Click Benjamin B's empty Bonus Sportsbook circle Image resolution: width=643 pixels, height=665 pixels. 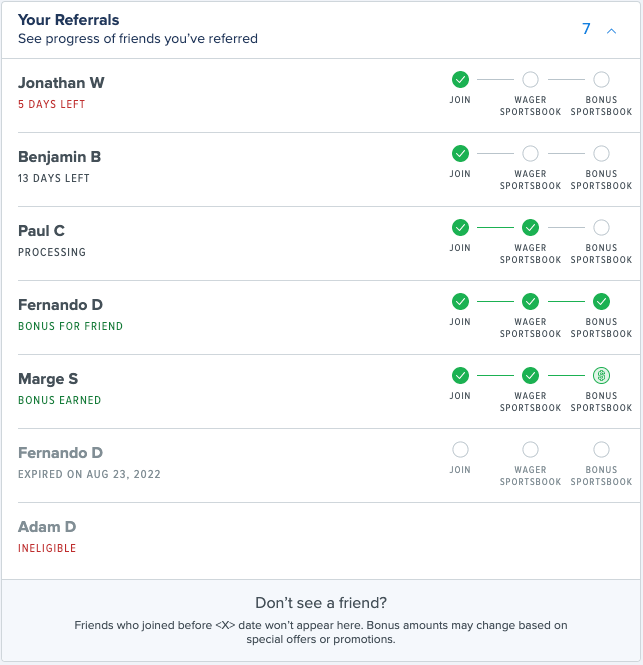[601, 153]
